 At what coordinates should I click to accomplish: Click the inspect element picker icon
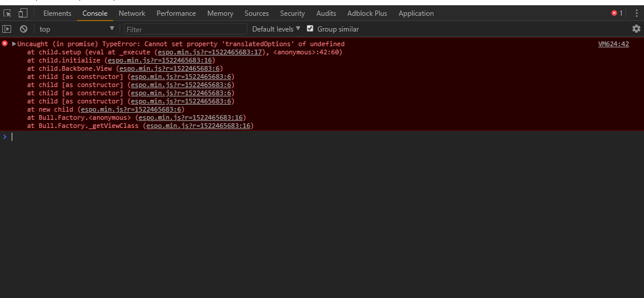tap(8, 13)
